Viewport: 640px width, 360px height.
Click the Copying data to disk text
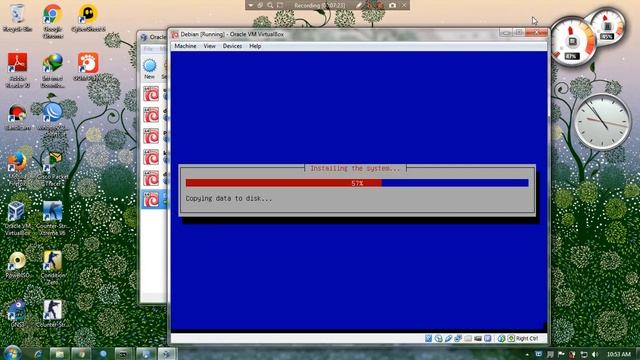229,198
